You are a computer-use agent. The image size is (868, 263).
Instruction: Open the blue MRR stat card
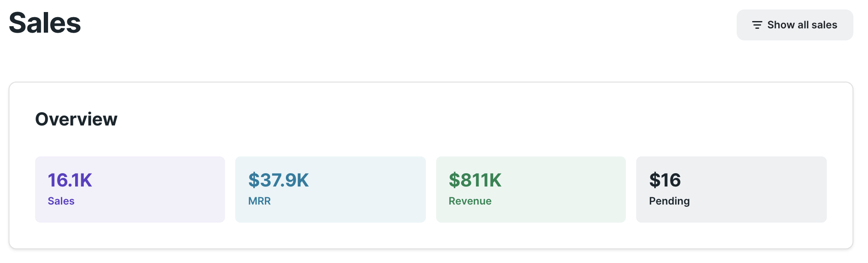tap(331, 190)
